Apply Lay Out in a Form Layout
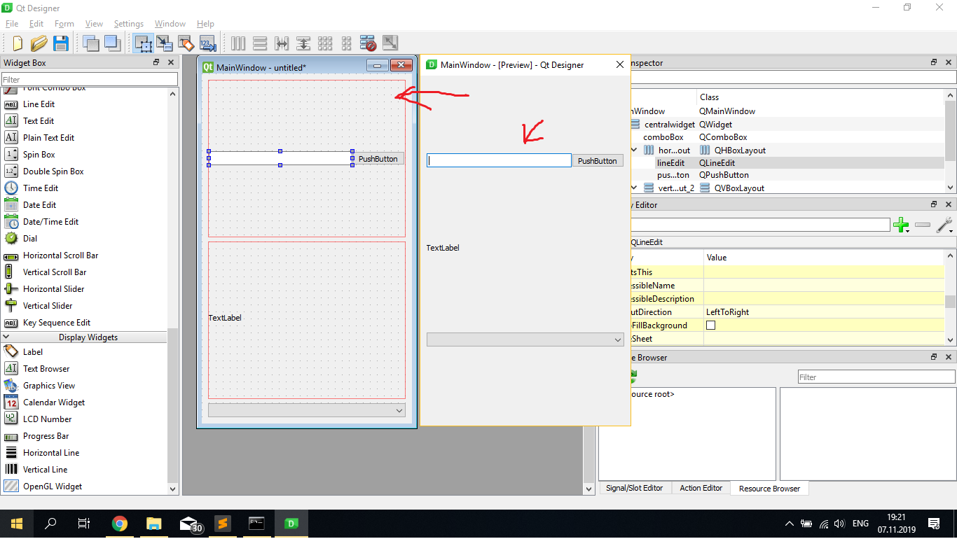The height and width of the screenshot is (560, 957). (347, 43)
